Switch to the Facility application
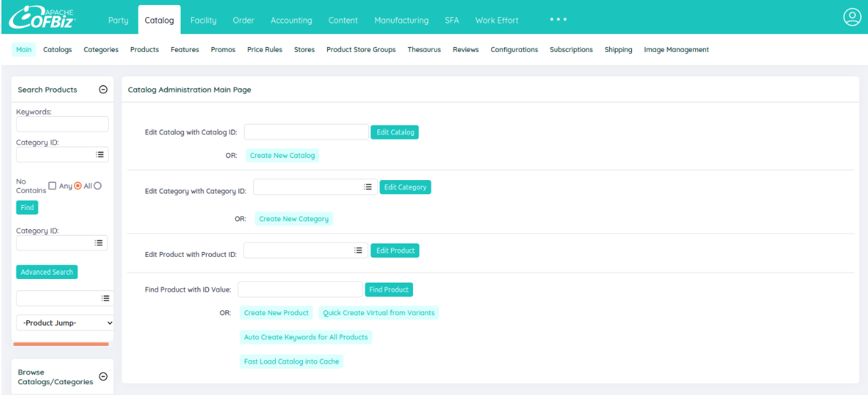The height and width of the screenshot is (395, 868). click(x=203, y=20)
